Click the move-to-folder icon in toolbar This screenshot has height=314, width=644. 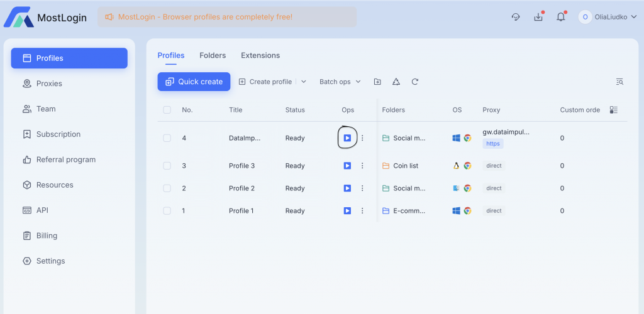[377, 82]
